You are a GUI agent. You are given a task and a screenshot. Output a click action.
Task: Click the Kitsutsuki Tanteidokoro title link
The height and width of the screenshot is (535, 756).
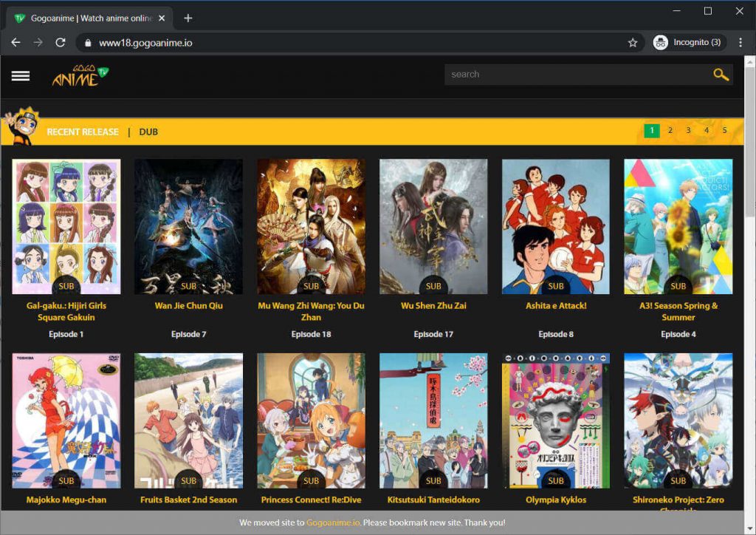click(x=433, y=500)
